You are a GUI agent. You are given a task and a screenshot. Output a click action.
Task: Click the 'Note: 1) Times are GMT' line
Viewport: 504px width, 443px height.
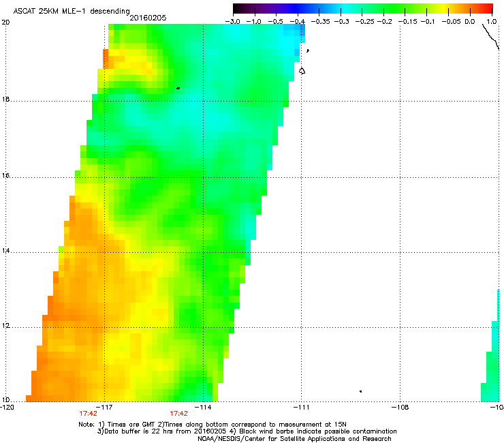tap(212, 425)
